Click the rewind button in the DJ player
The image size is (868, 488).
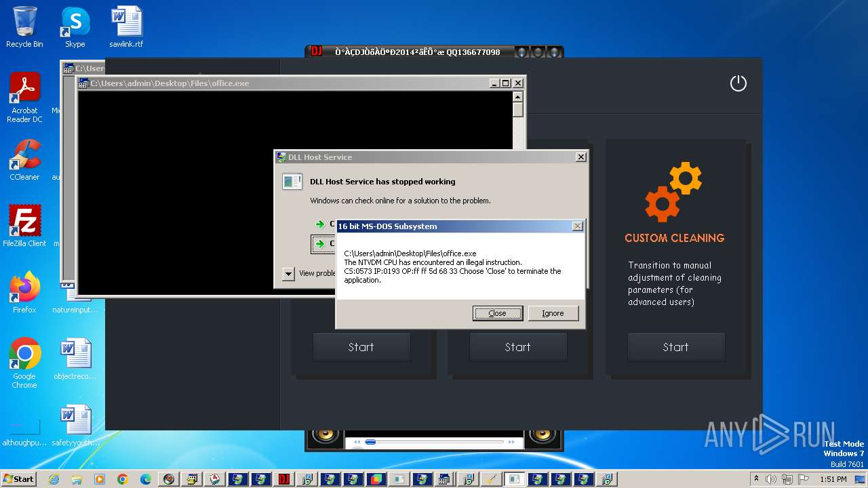click(x=357, y=443)
